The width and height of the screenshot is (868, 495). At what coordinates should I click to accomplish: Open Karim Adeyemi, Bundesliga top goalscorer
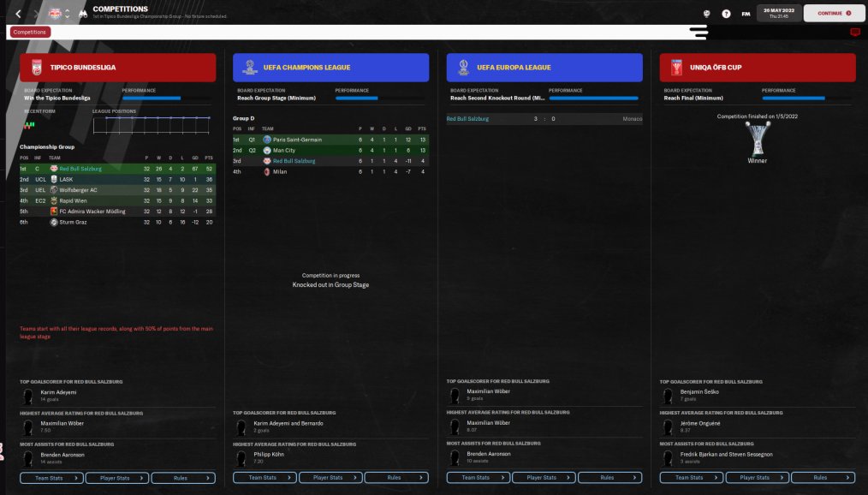(x=58, y=392)
